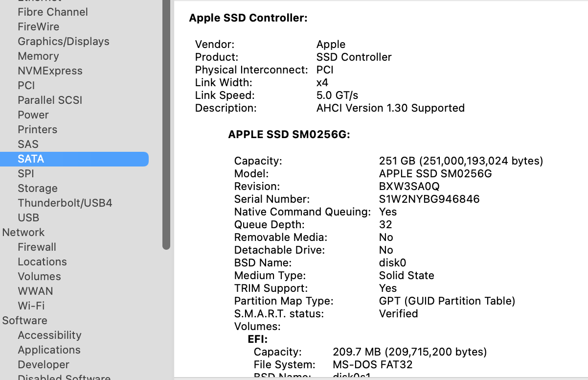Image resolution: width=588 pixels, height=380 pixels.
Task: Select Fibre Channel in the sidebar
Action: [x=52, y=12]
